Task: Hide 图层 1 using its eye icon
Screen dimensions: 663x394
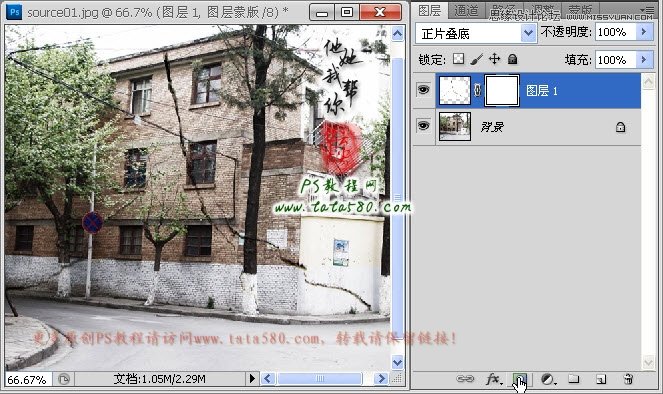Action: (423, 90)
